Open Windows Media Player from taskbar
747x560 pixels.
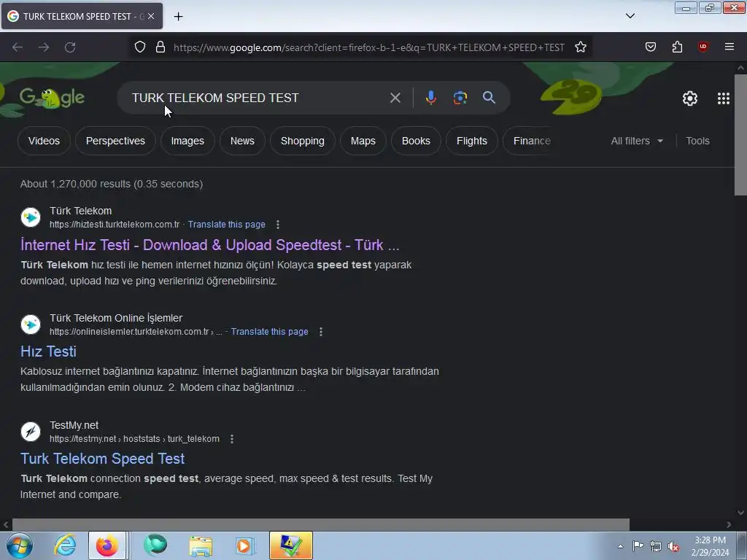coord(245,545)
